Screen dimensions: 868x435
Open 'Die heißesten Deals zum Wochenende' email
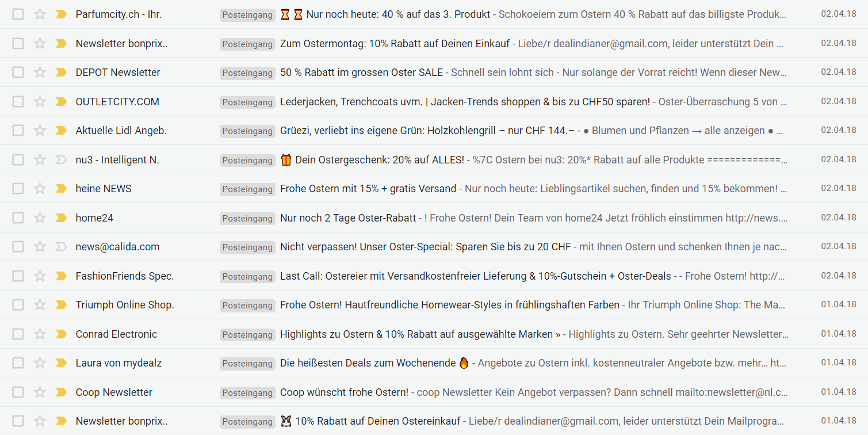pos(369,363)
